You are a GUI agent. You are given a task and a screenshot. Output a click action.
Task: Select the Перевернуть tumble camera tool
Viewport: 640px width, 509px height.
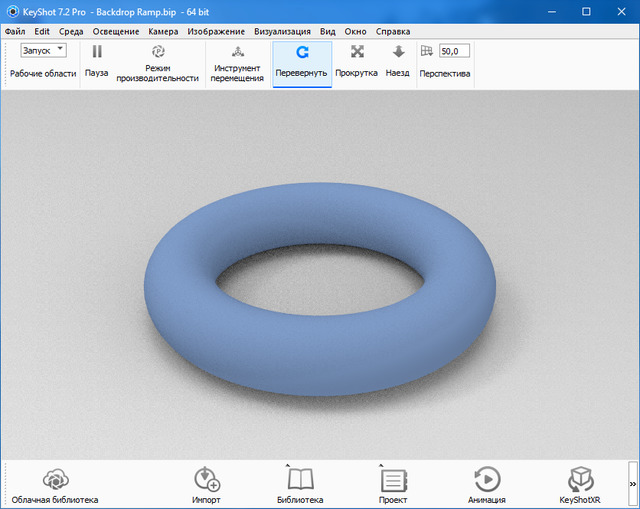301,61
